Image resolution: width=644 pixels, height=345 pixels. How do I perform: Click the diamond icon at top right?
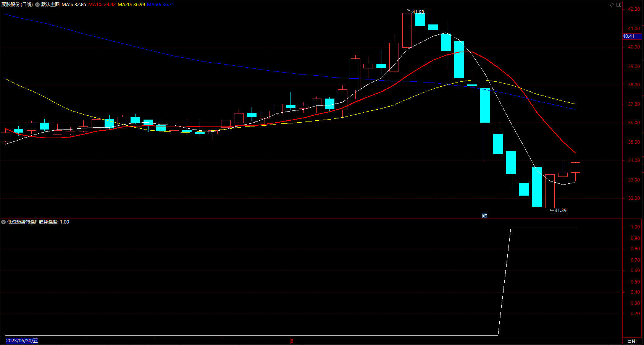(x=612, y=5)
